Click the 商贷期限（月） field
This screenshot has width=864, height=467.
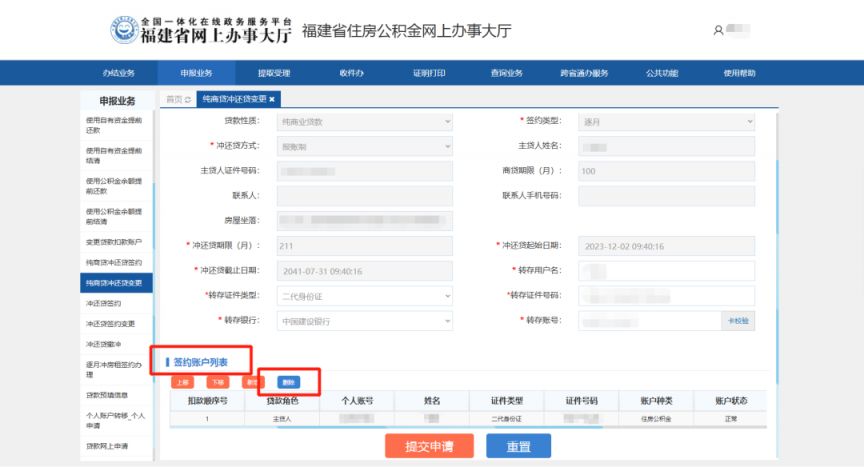[666, 171]
